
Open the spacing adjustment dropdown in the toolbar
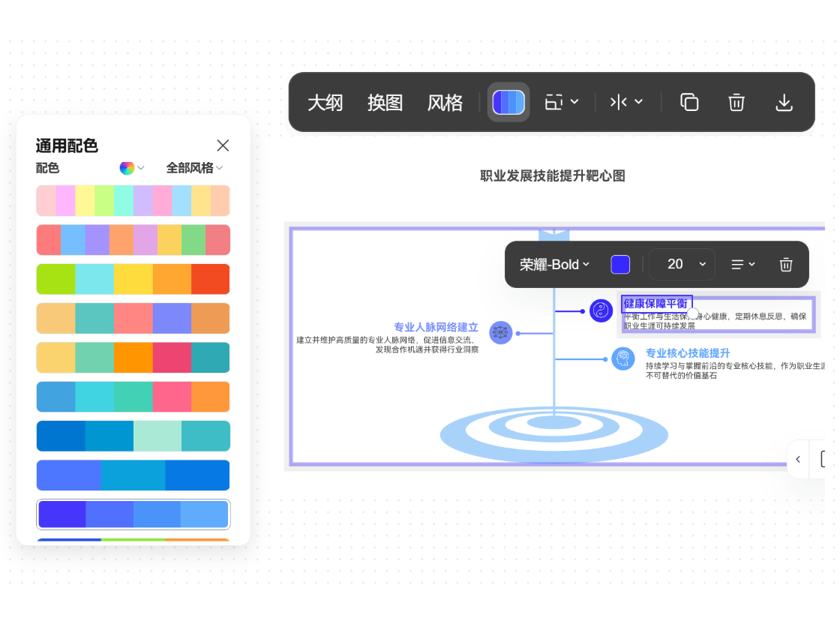point(626,101)
